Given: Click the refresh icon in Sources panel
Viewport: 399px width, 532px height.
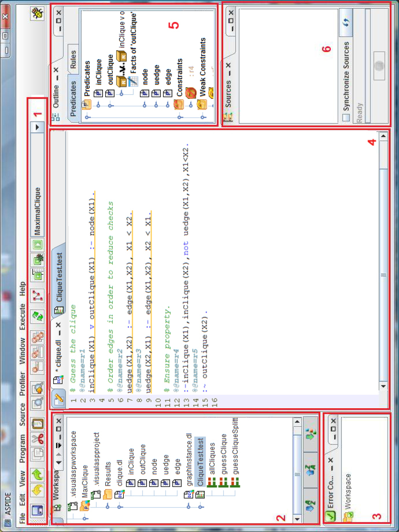Looking at the screenshot, I should tap(346, 22).
